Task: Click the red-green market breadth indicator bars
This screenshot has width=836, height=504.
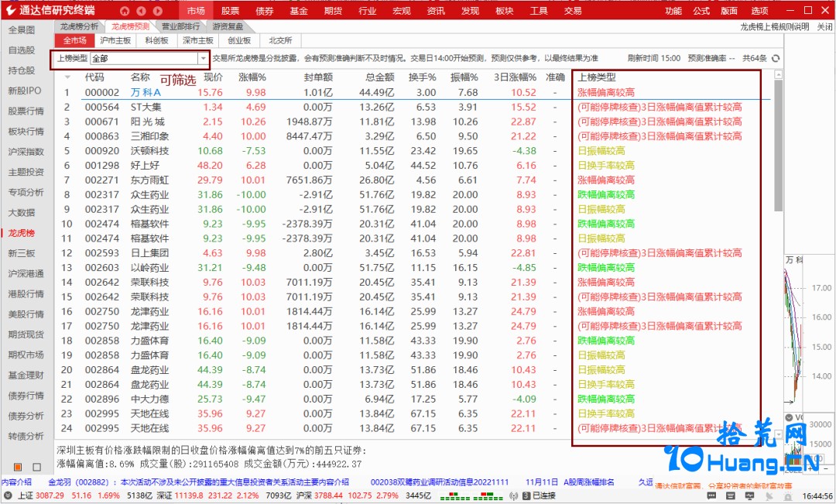Action: 472,496
